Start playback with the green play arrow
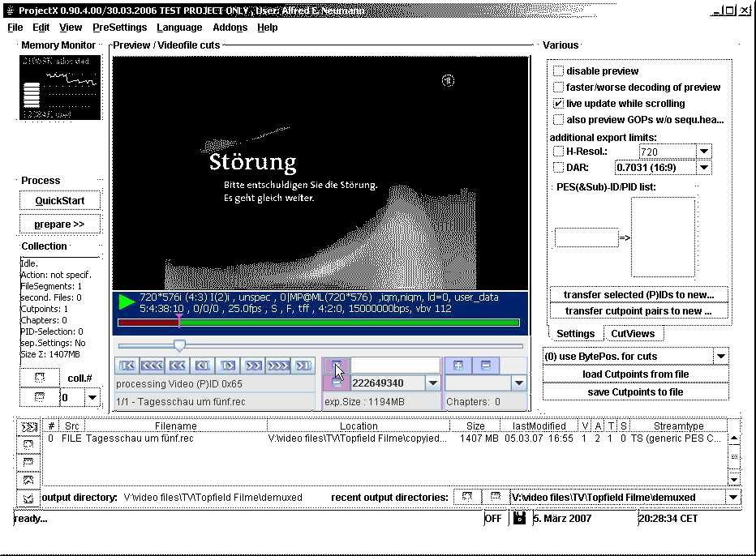The image size is (756, 556). point(124,302)
